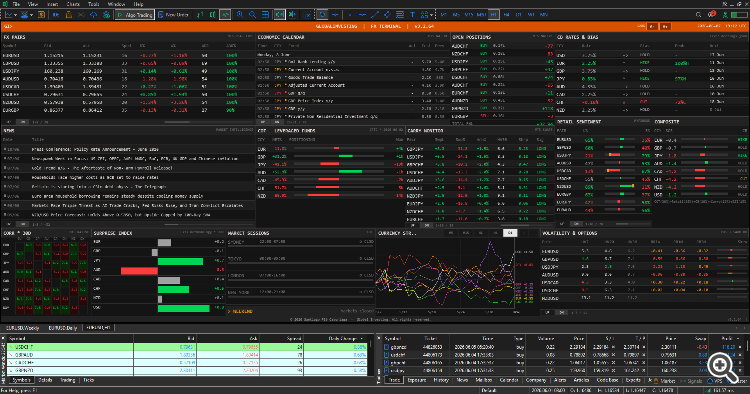The height and width of the screenshot is (394, 750).
Task: Open notifications icon with red badge
Action: point(712,14)
